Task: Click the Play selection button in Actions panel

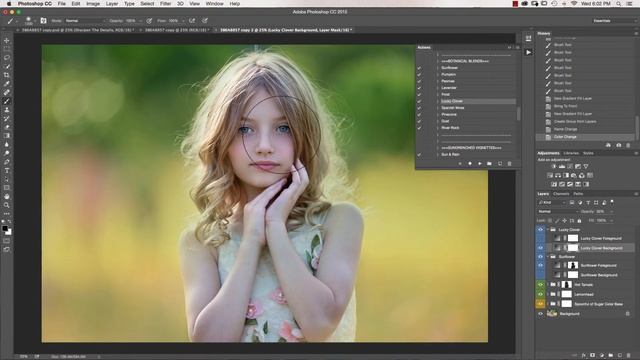Action: click(480, 164)
